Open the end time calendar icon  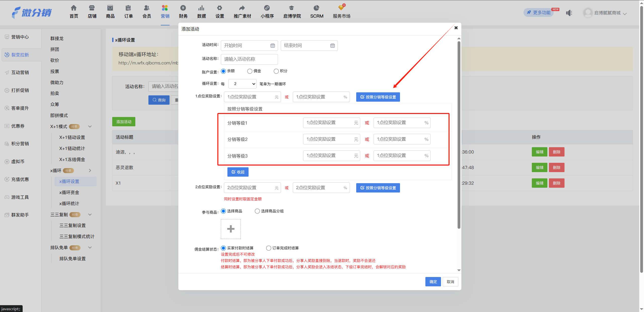[333, 46]
